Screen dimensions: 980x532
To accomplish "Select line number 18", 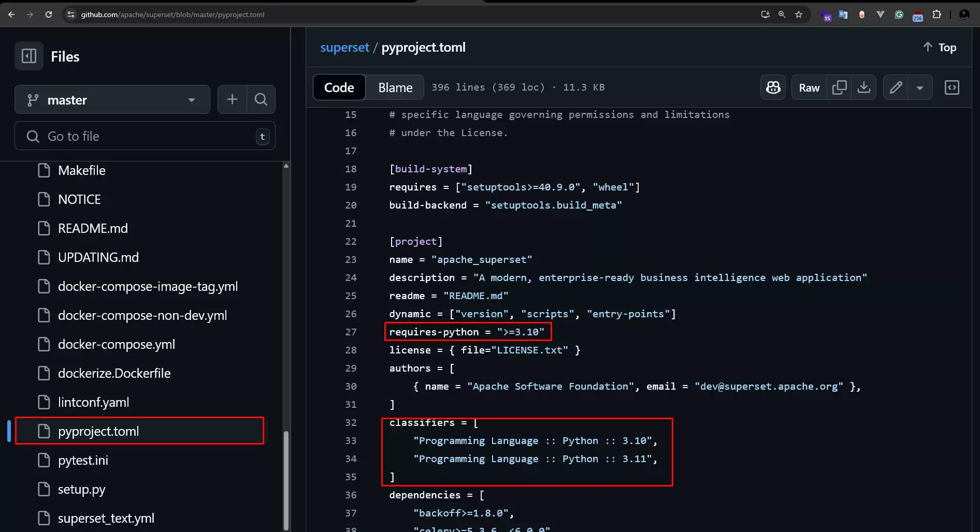I will tap(351, 169).
